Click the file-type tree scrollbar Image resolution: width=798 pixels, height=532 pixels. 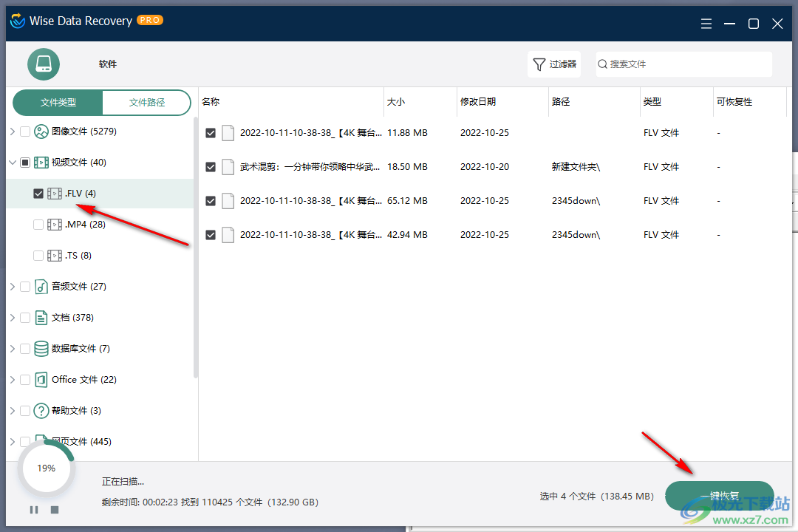195,248
